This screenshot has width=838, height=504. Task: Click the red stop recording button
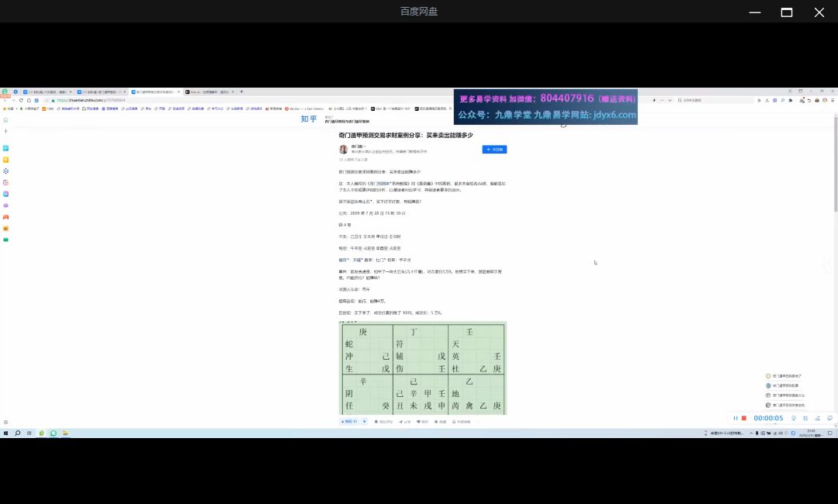[x=744, y=418]
